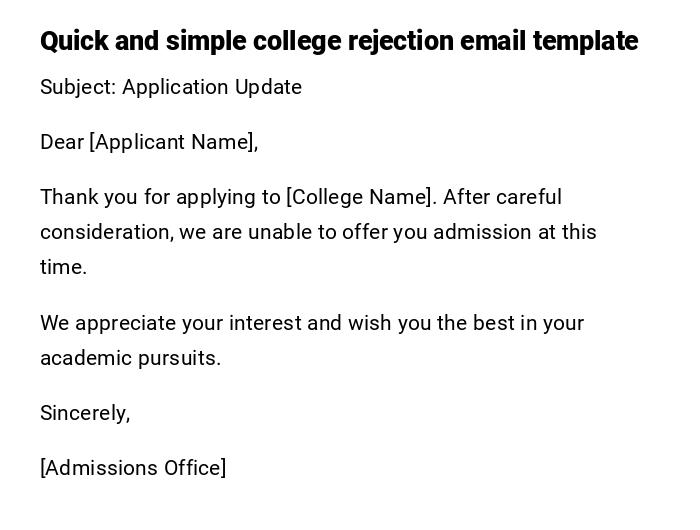Select the [Applicant Name] placeholder
The width and height of the screenshot is (700, 530).
click(x=172, y=142)
